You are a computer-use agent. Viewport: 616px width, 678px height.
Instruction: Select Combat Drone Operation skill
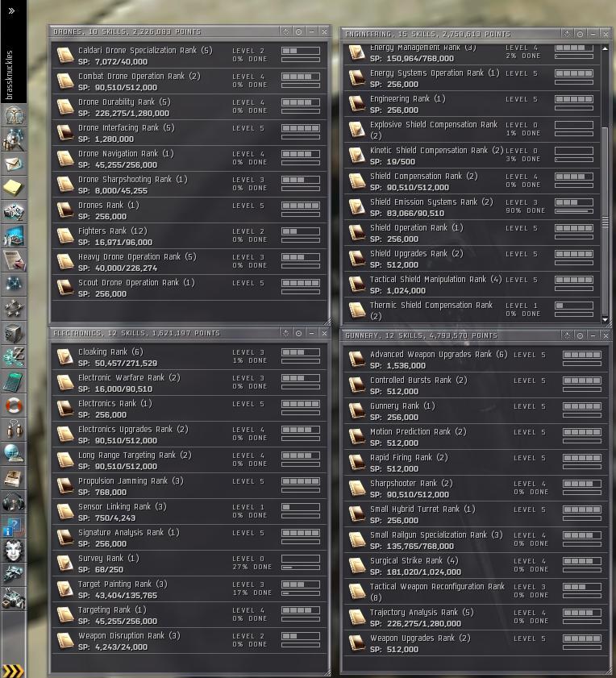[x=189, y=81]
